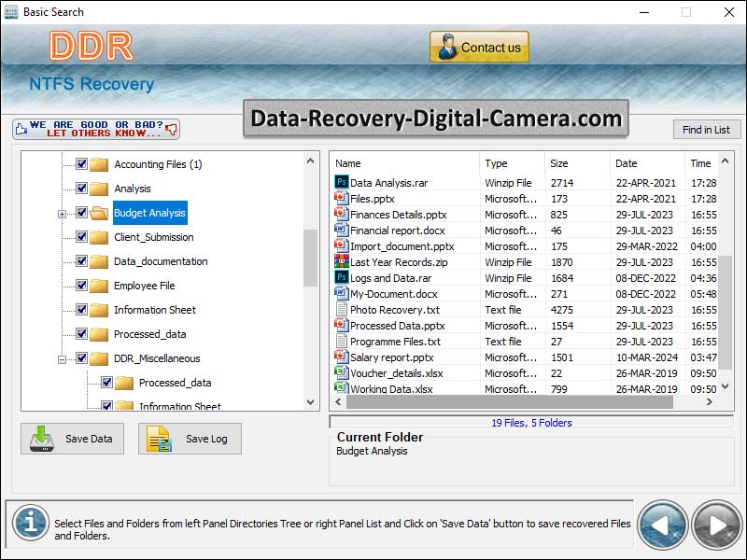The image size is (747, 560).
Task: Click the blue info icon
Action: [x=31, y=523]
